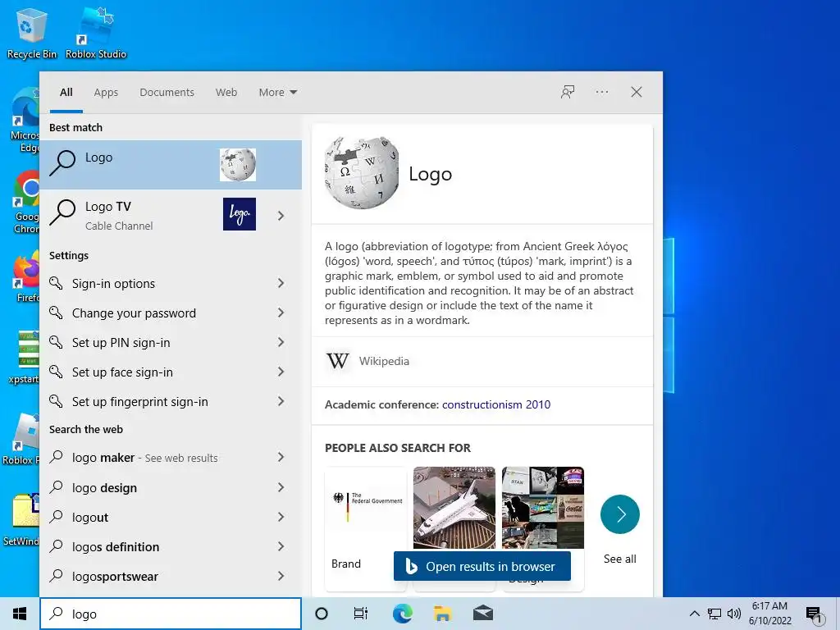Open the three-dot options menu in search panel

[x=601, y=92]
